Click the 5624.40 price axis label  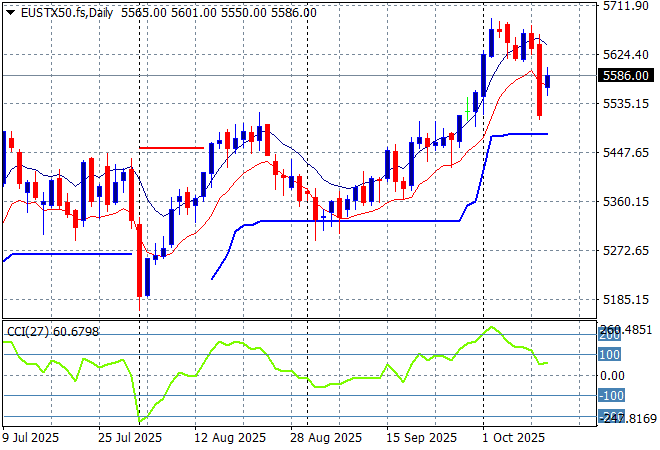pos(623,55)
